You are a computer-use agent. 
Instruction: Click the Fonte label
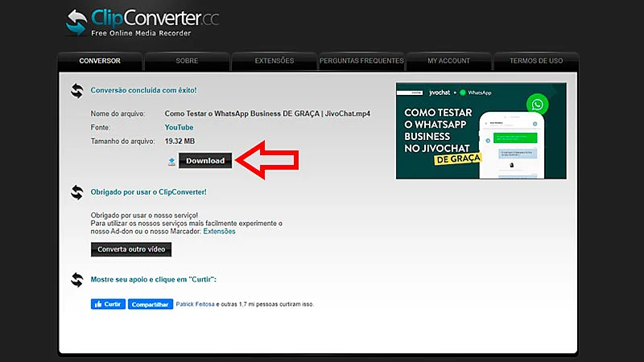(101, 127)
